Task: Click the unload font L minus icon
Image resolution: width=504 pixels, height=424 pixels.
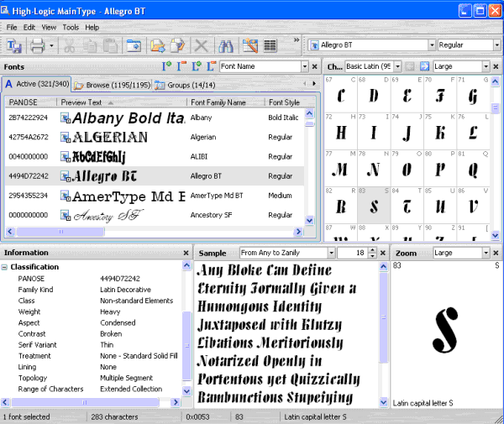Action: click(x=211, y=66)
